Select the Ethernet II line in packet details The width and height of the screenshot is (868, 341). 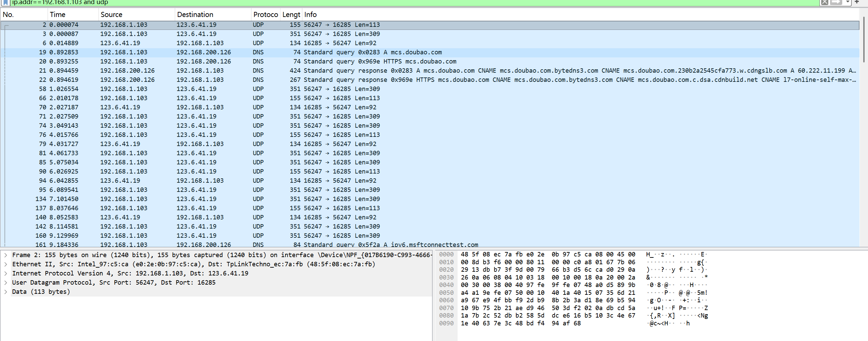pos(222,264)
